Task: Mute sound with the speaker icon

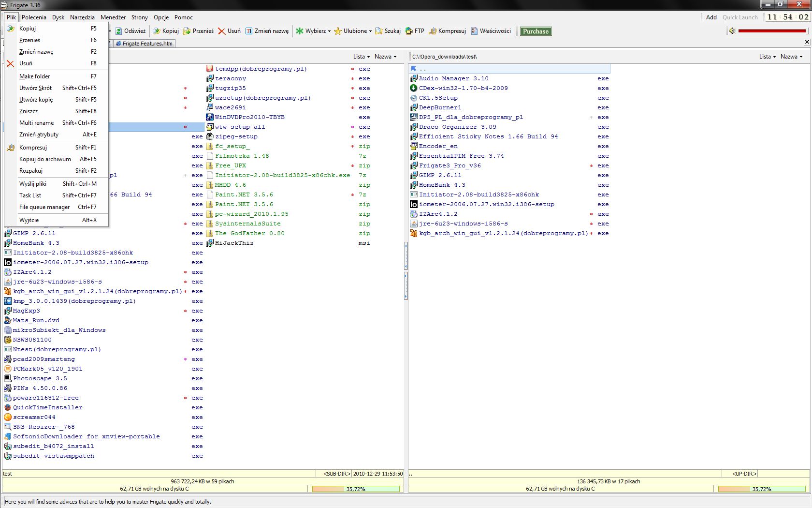Action: (732, 31)
